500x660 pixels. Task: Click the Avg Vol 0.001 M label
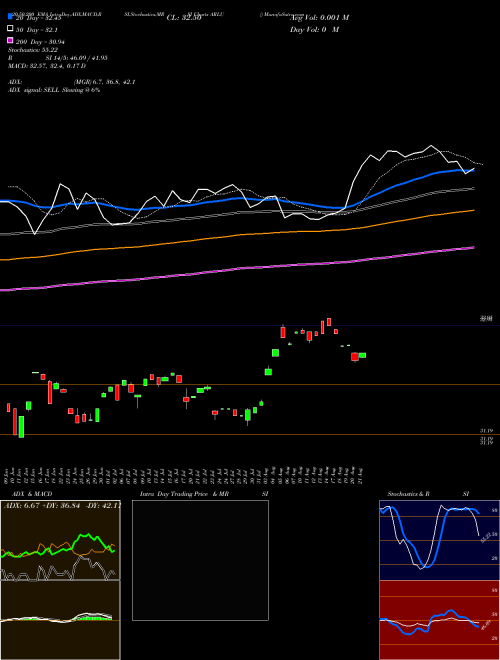click(320, 18)
